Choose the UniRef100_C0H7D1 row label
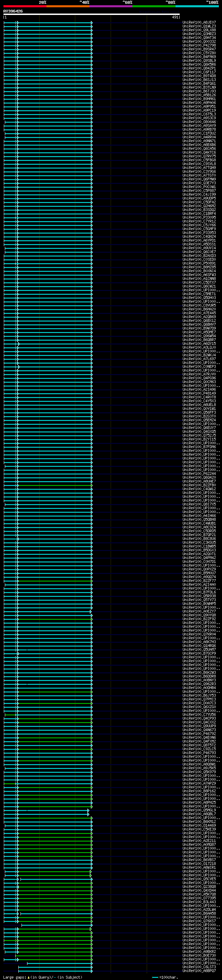222x980 pixels. 199,561
